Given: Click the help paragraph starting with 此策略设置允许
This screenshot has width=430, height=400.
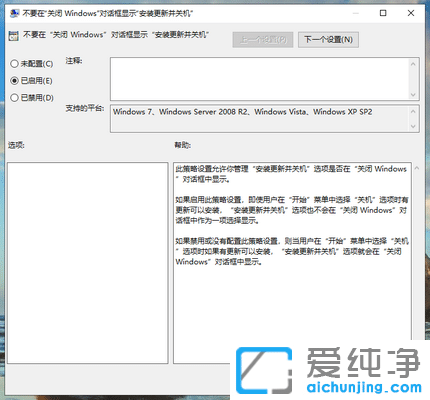Looking at the screenshot, I should (x=291, y=174).
